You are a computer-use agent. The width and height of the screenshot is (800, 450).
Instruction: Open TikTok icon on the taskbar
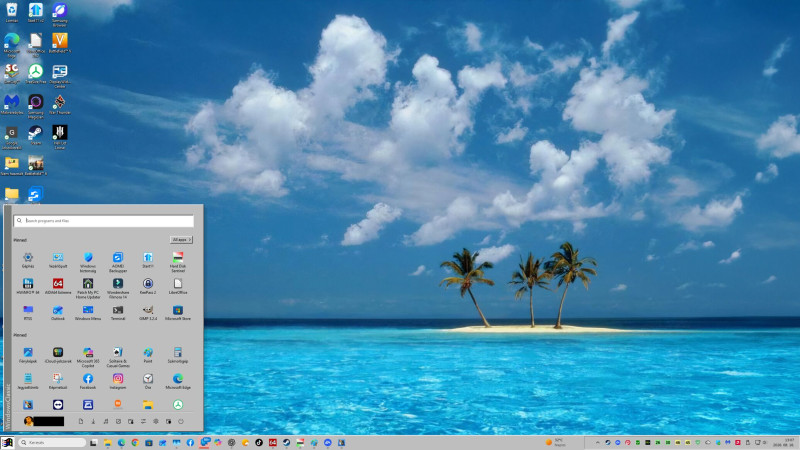259,442
